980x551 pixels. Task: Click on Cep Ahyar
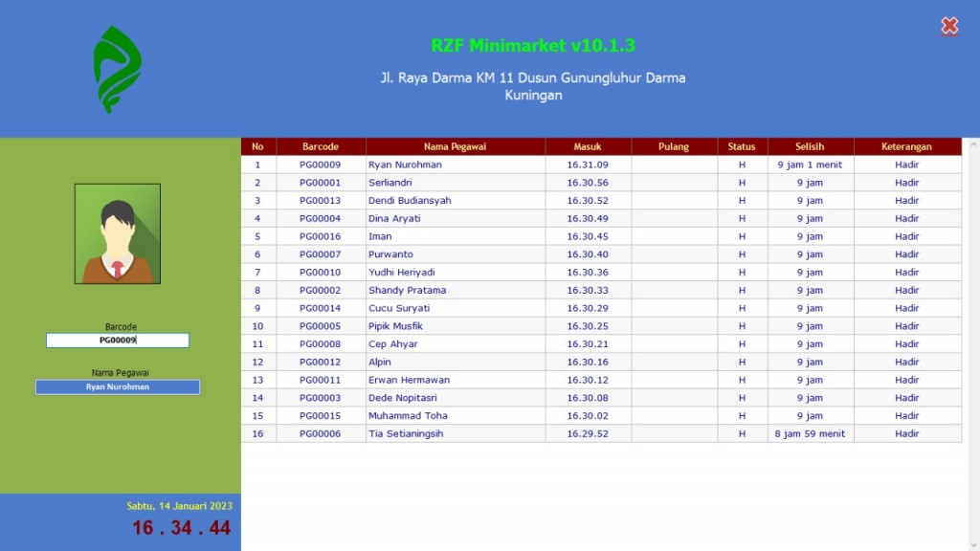[x=392, y=343]
